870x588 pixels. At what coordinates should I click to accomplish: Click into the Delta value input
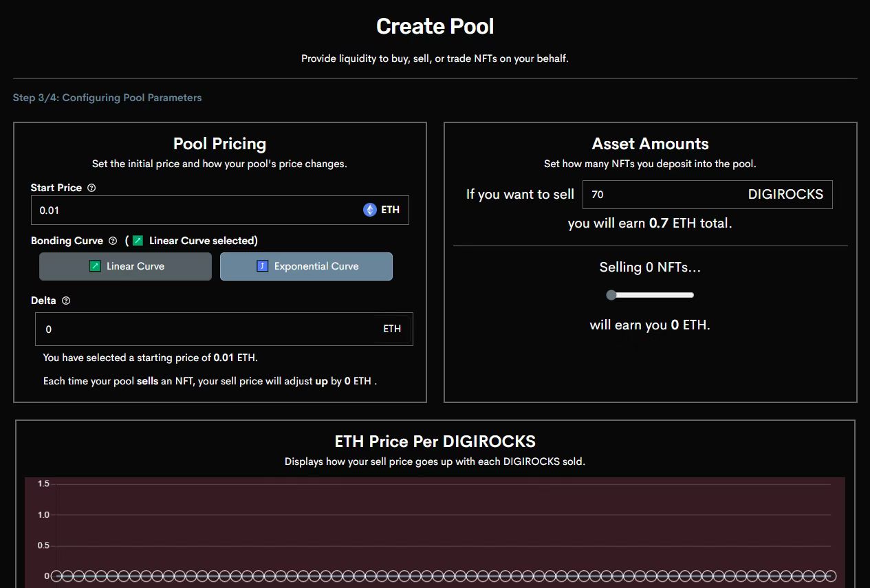[206, 329]
